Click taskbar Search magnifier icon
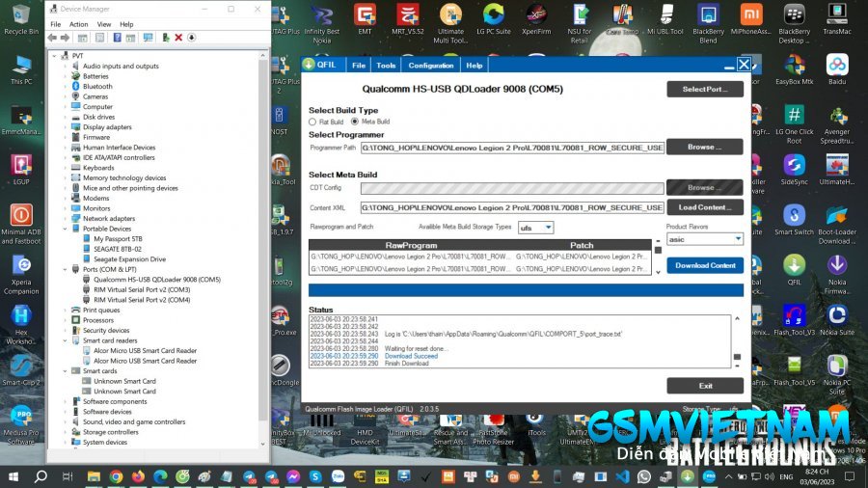This screenshot has width=868, height=488. tap(41, 476)
